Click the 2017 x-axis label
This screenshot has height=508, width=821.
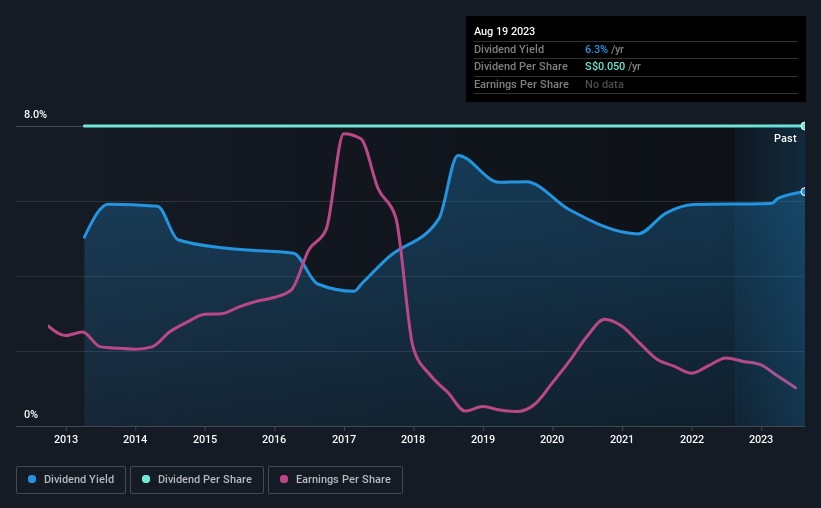pyautogui.click(x=344, y=439)
